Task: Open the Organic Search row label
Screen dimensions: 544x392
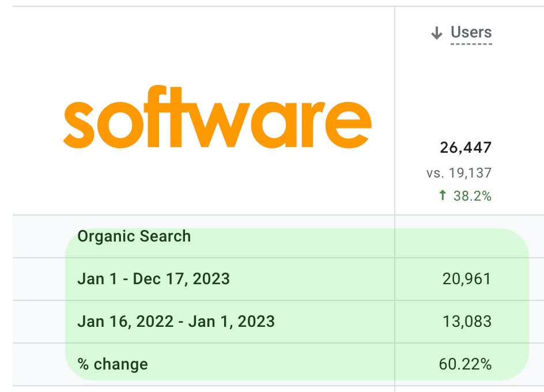Action: pos(134,236)
